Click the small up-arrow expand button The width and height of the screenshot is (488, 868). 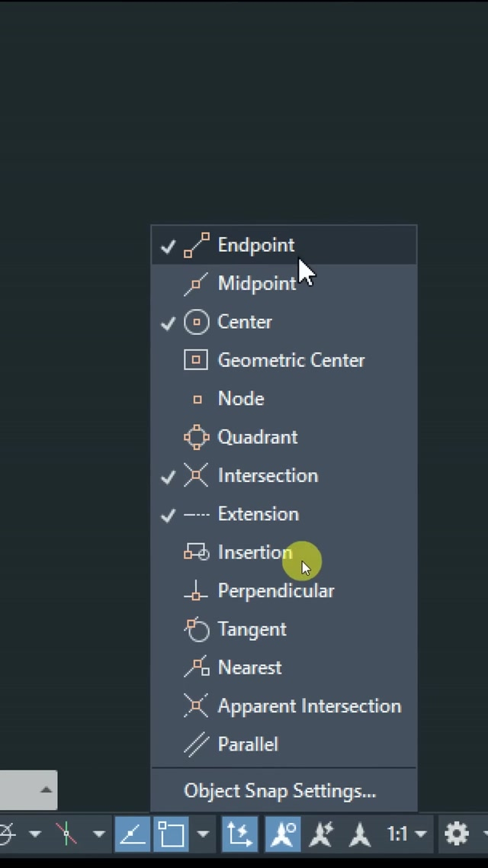(46, 790)
